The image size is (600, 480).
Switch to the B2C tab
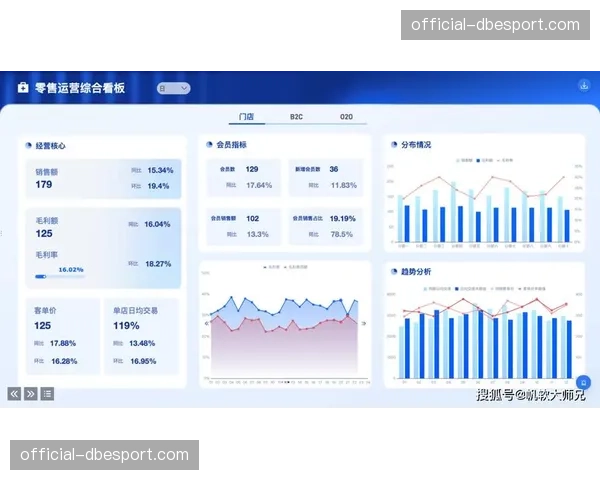[x=296, y=117]
